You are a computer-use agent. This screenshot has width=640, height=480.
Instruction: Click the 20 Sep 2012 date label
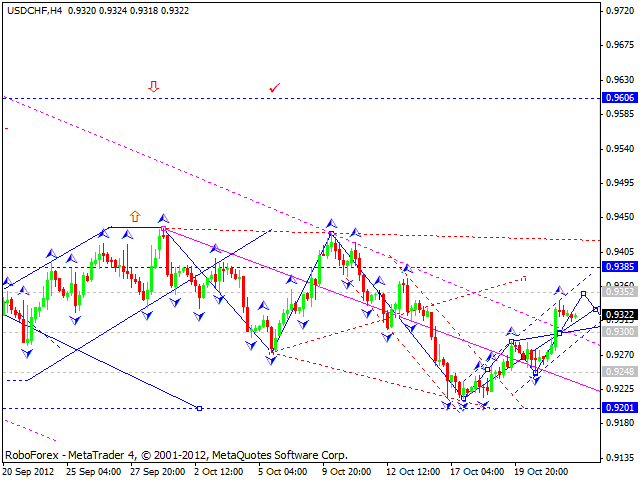[30, 470]
